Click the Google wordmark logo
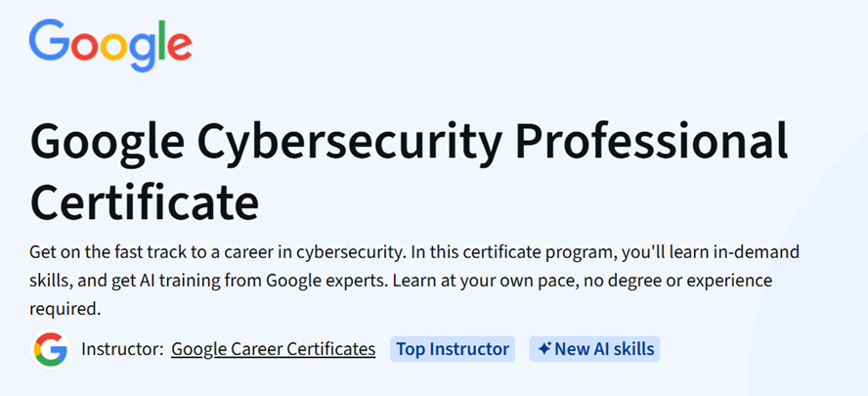 110,45
